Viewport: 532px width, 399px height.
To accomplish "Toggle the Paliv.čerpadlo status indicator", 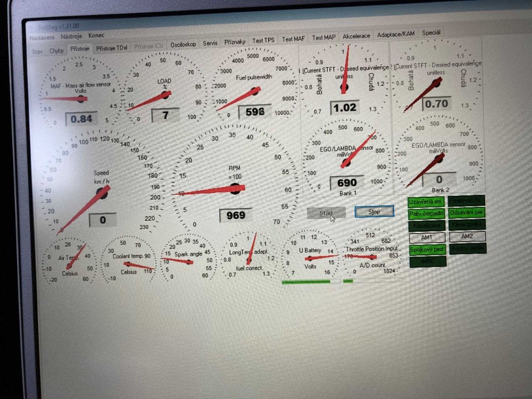I will tap(426, 214).
